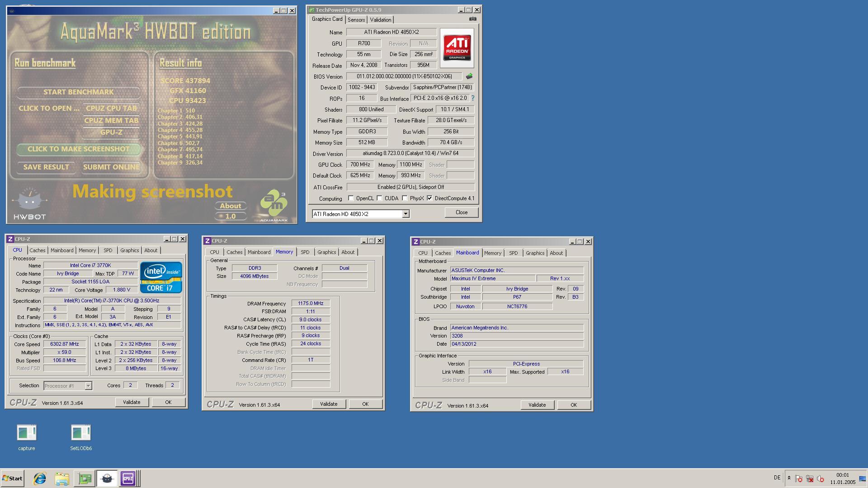Click the Show desktop icon beside the clock
Screen dimensions: 868x488
coord(862,479)
